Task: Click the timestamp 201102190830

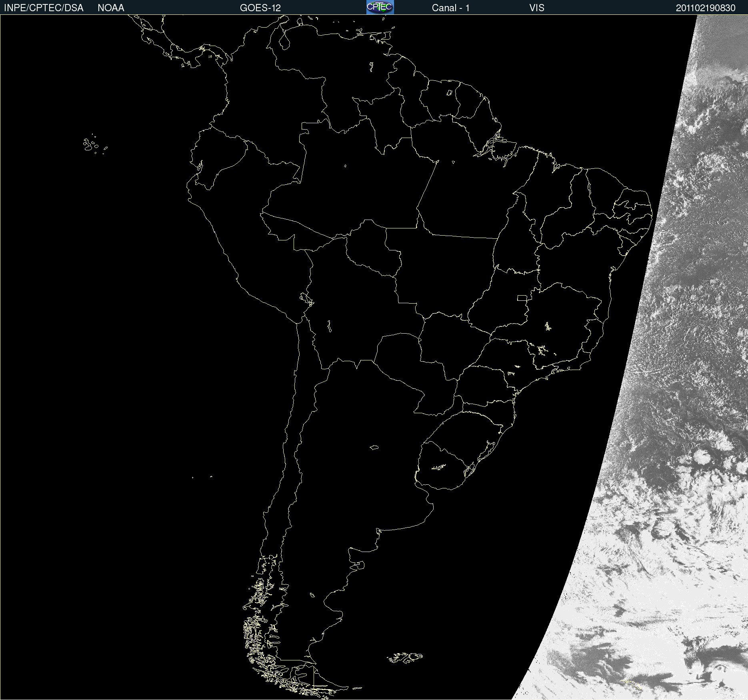Action: click(x=706, y=8)
